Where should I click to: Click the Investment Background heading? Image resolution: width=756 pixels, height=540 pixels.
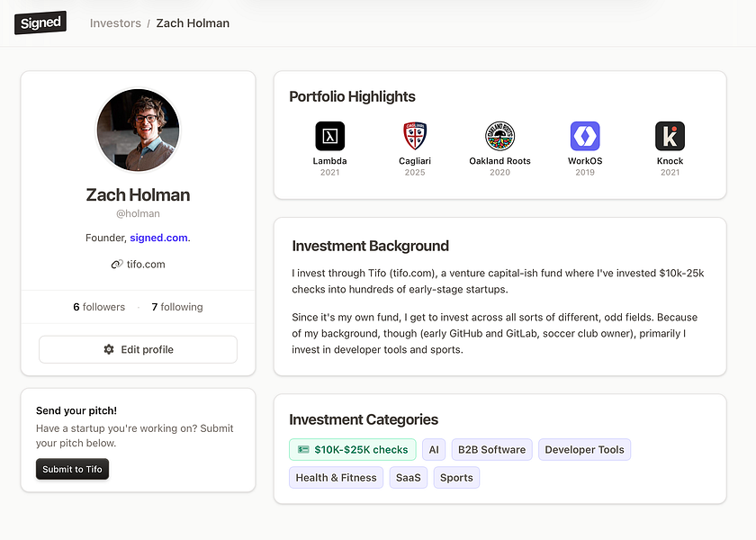(x=370, y=246)
